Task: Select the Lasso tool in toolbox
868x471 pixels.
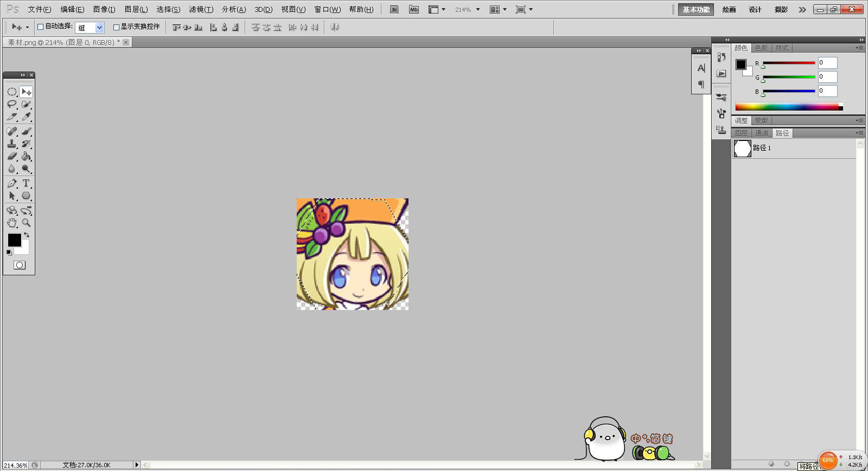Action: coord(12,104)
